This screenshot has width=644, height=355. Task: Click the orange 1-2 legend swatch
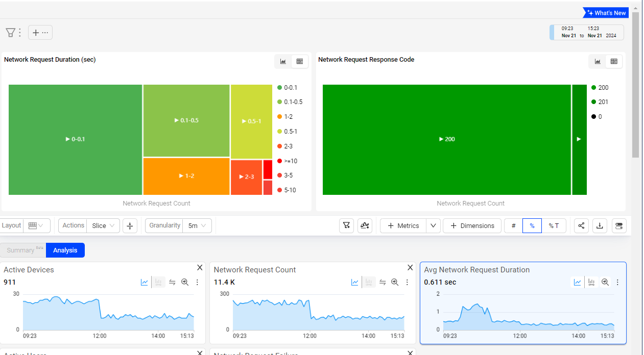pyautogui.click(x=279, y=117)
